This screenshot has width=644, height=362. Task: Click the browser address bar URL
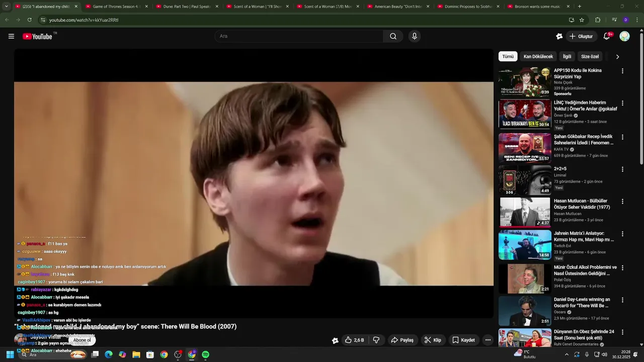[84, 20]
